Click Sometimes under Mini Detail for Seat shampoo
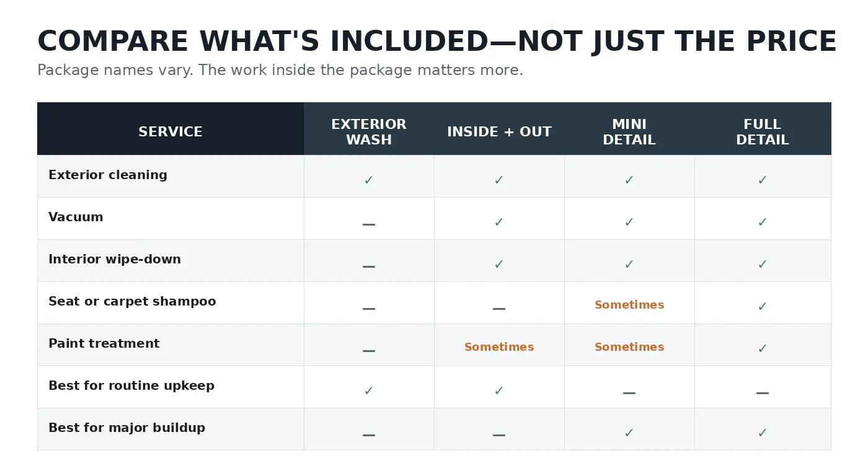Image resolution: width=868 pixels, height=471 pixels. 629,305
